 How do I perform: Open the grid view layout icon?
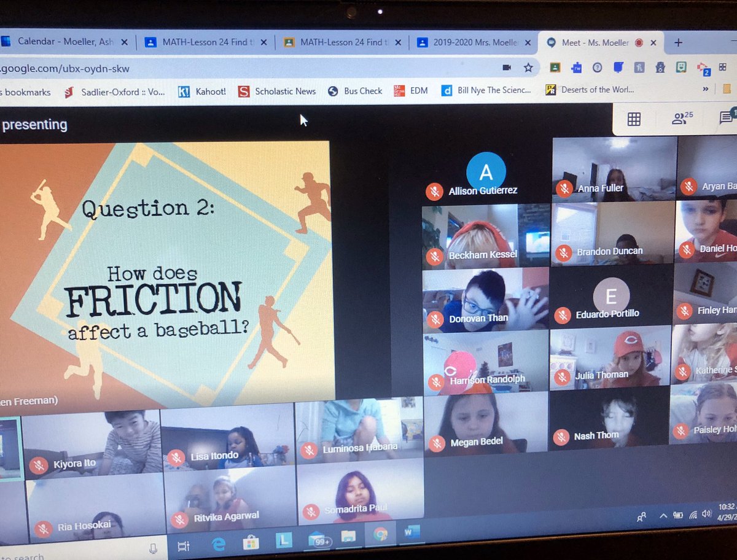pos(634,119)
